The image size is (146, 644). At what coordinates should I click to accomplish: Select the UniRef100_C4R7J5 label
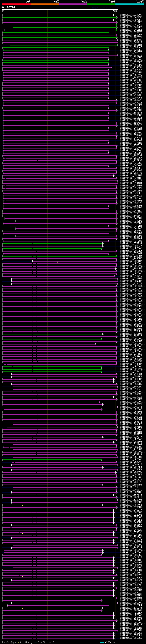[x=131, y=540]
